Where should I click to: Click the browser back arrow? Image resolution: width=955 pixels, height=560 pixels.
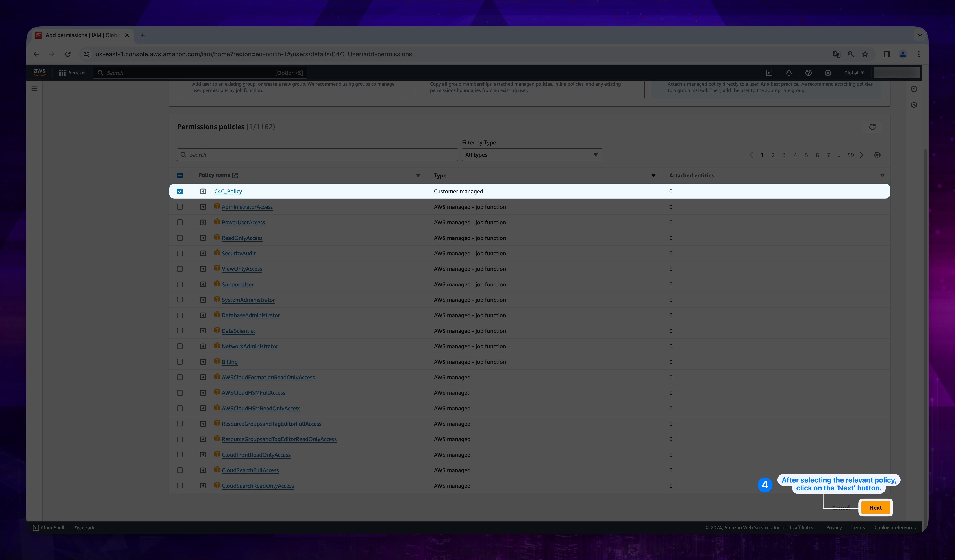point(36,54)
